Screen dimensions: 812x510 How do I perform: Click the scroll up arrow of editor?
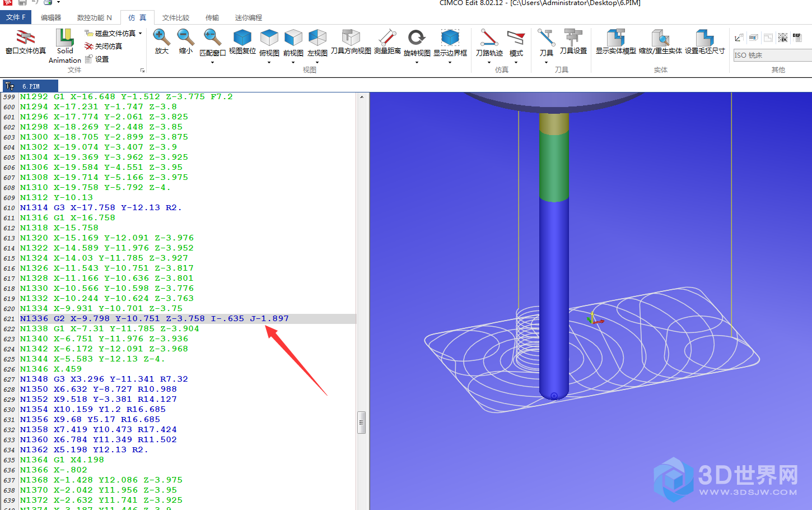(362, 97)
